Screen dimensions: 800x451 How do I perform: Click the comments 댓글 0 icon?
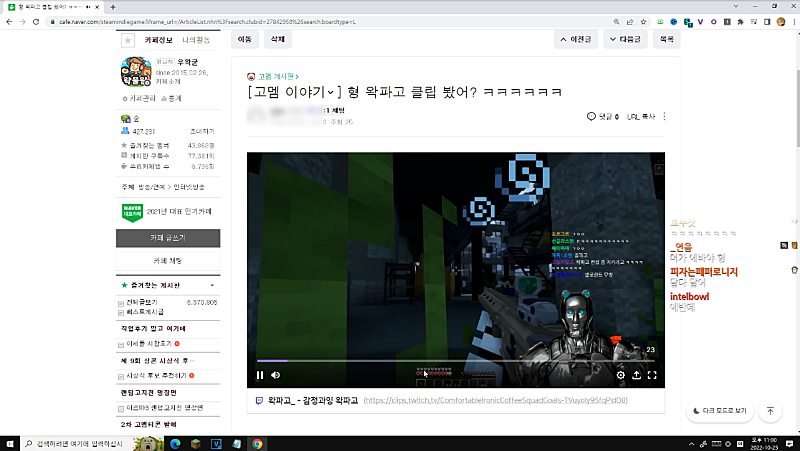(x=603, y=117)
